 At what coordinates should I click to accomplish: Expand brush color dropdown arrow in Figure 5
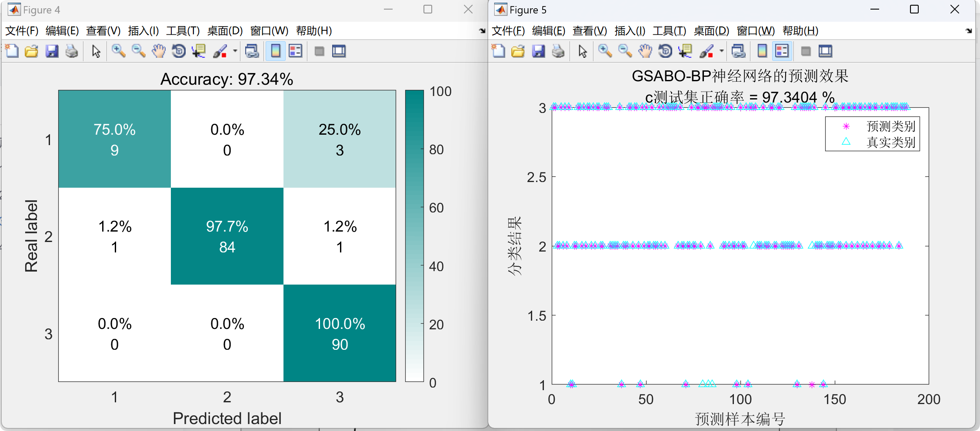[722, 51]
